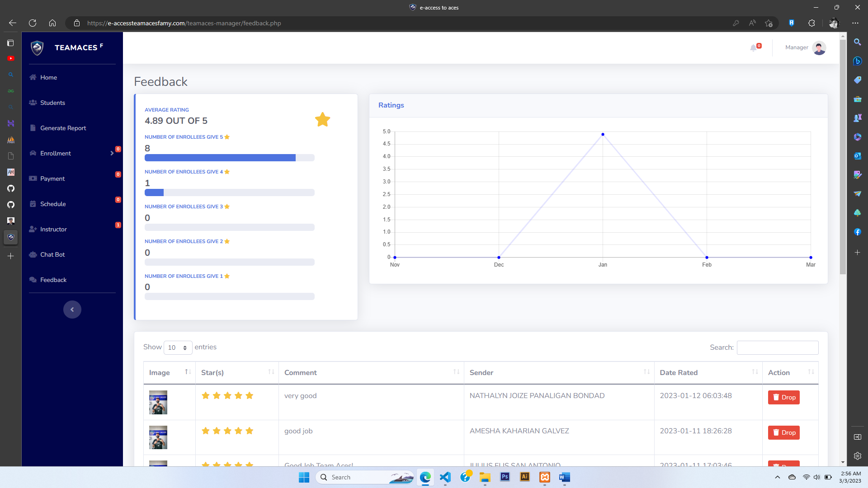This screenshot has height=488, width=868.
Task: Open the Chat Bot menu item
Action: coord(52,254)
